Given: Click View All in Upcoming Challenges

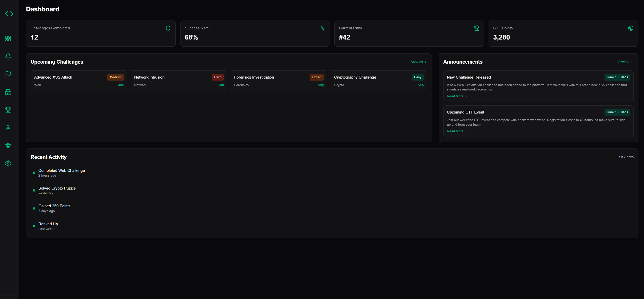Looking at the screenshot, I should pyautogui.click(x=419, y=62).
